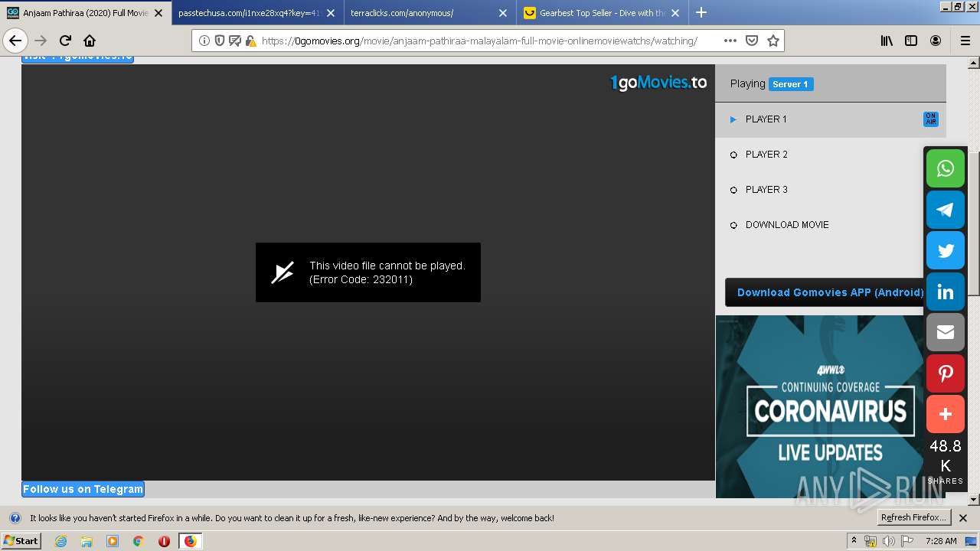Open tracking protection shield icon
The width and height of the screenshot is (980, 551).
pyautogui.click(x=220, y=41)
